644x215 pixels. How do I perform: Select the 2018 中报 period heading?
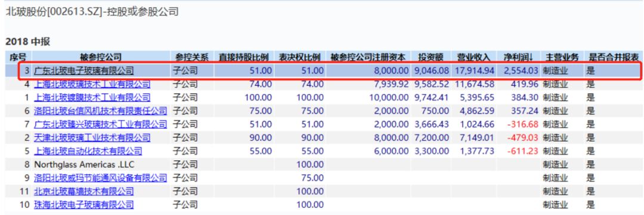(x=27, y=42)
